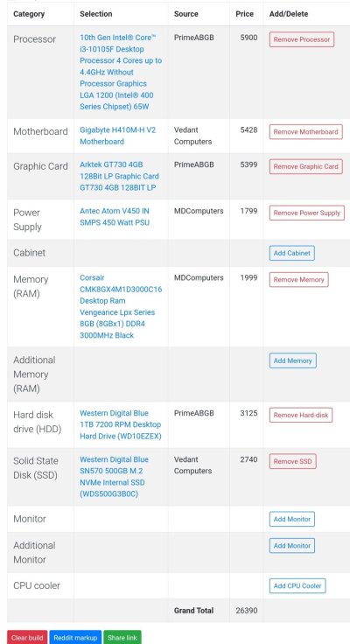Image resolution: width=350 pixels, height=644 pixels.
Task: Click the Remove SSD button
Action: 292,461
